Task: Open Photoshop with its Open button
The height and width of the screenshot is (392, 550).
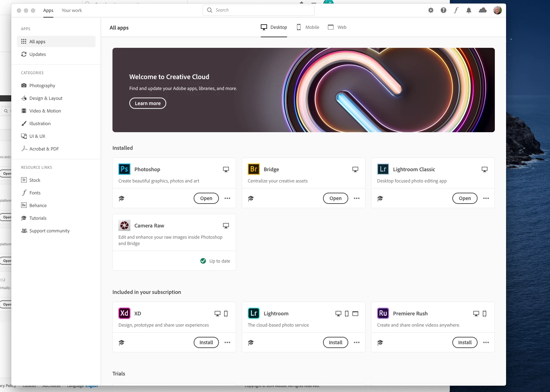Action: 206,198
